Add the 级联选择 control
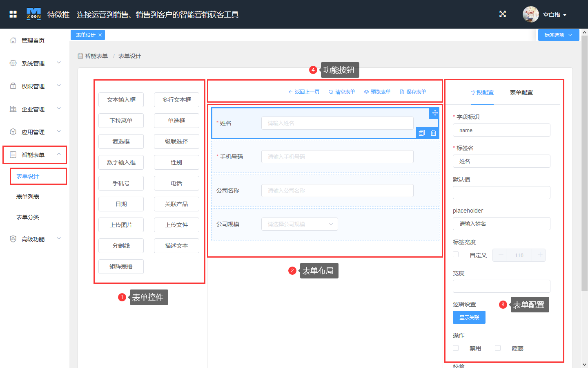This screenshot has width=588, height=368. (176, 141)
